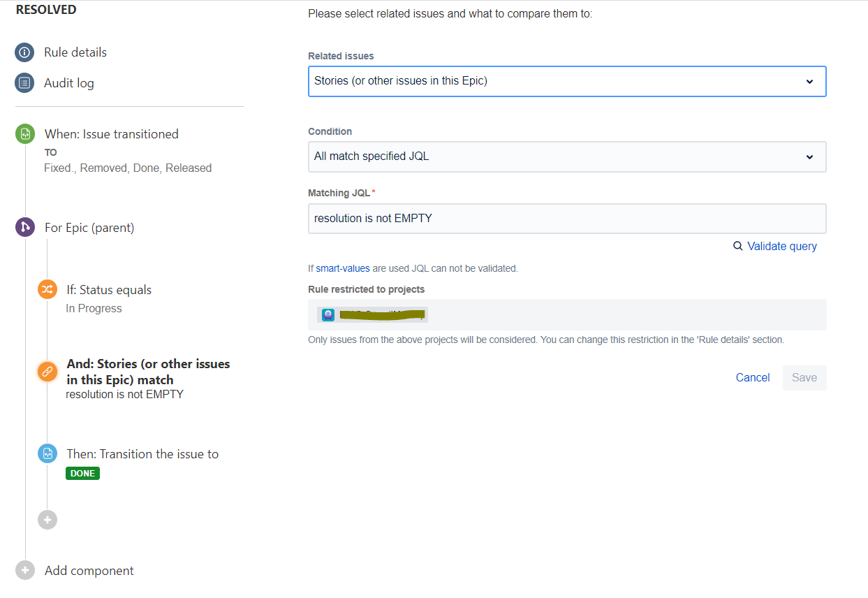Open the Condition dropdown
Image resolution: width=868 pixels, height=598 pixels.
coord(567,156)
